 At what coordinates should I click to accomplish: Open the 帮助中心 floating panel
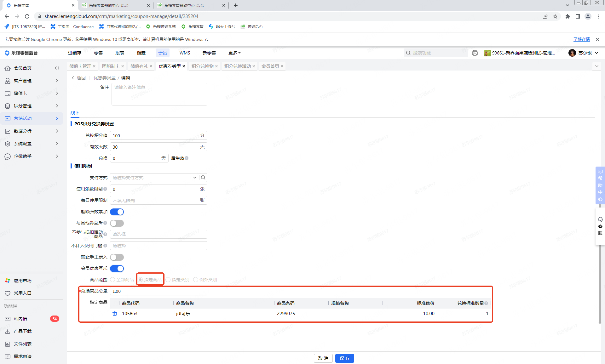tap(600, 185)
